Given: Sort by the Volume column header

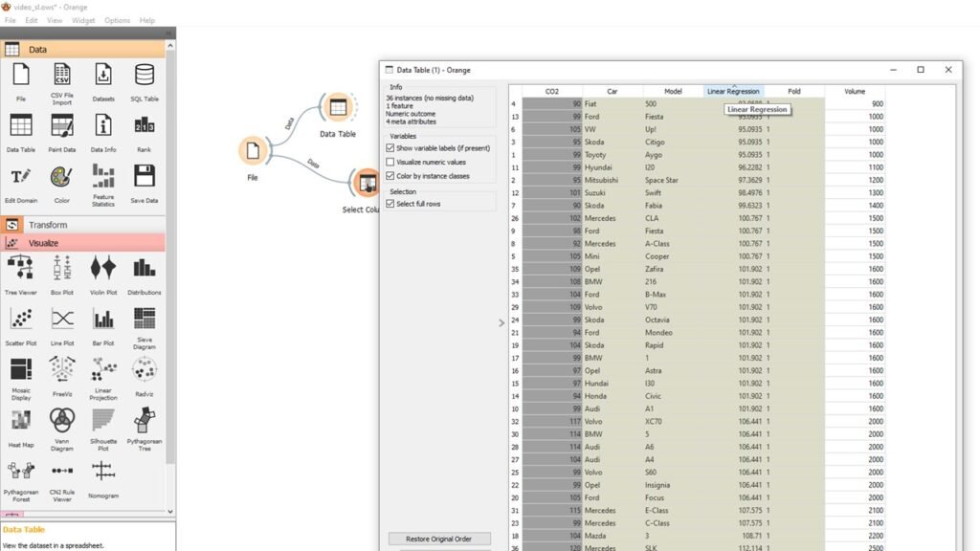Looking at the screenshot, I should [x=855, y=91].
